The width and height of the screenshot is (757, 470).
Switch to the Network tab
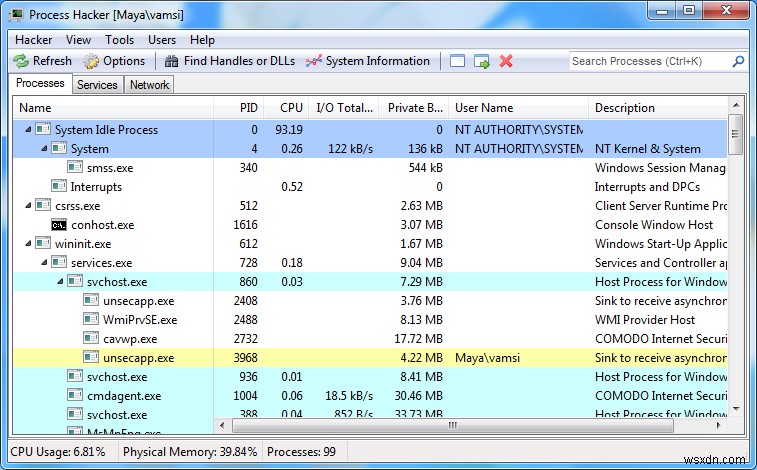pos(149,85)
